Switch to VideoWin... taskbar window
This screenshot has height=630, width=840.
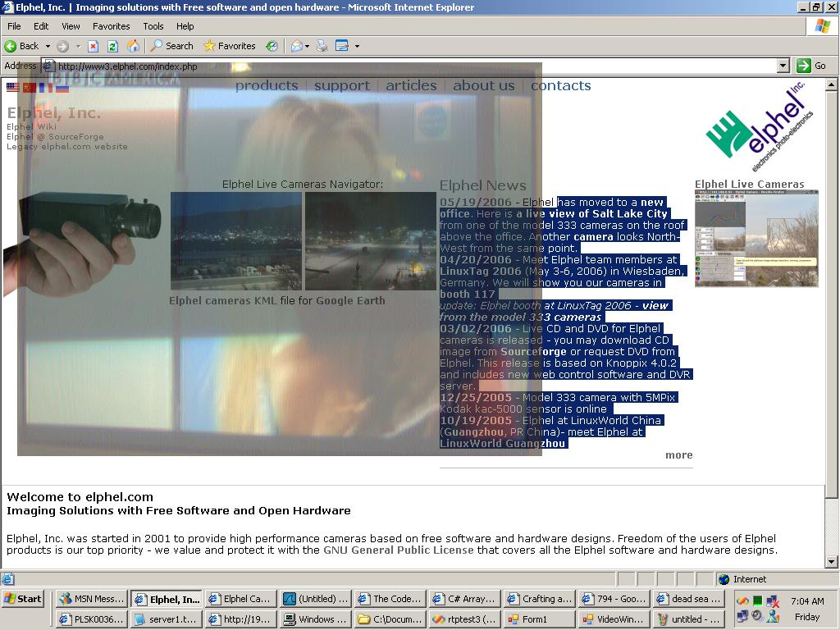(x=615, y=619)
